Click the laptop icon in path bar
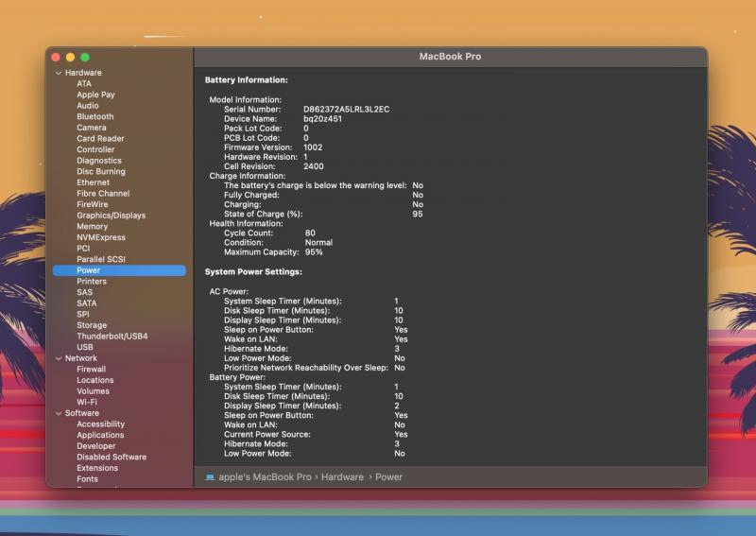756x536 pixels. pos(210,477)
